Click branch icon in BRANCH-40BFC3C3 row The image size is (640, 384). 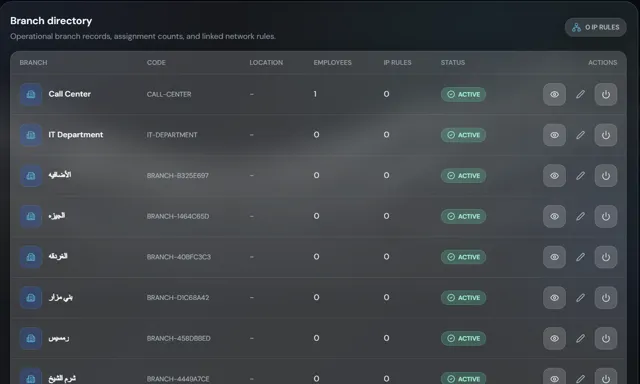coord(31,257)
